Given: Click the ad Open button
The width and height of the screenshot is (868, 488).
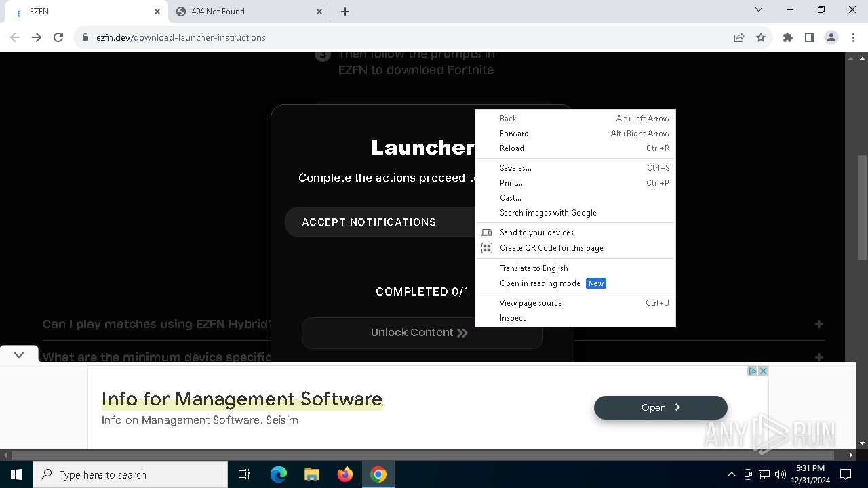Looking at the screenshot, I should 660,407.
